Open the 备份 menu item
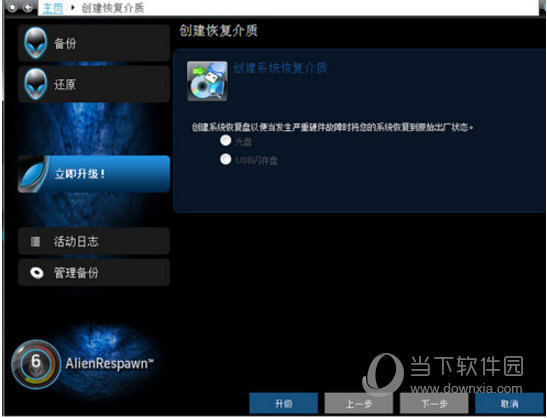 coord(94,43)
